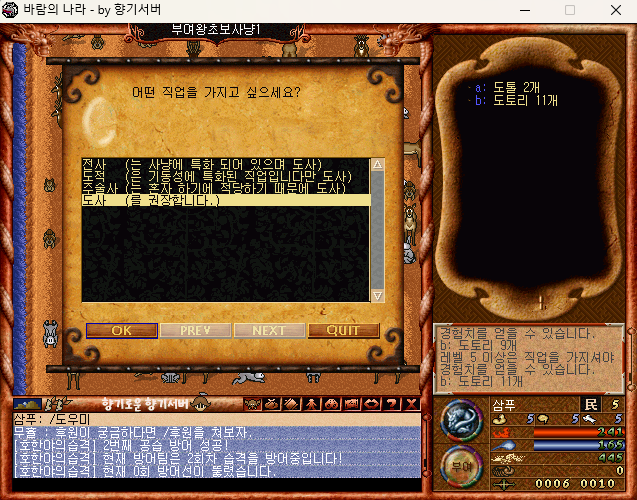Click the NEXT button
Viewport: 637px width, 500px height.
(x=269, y=331)
